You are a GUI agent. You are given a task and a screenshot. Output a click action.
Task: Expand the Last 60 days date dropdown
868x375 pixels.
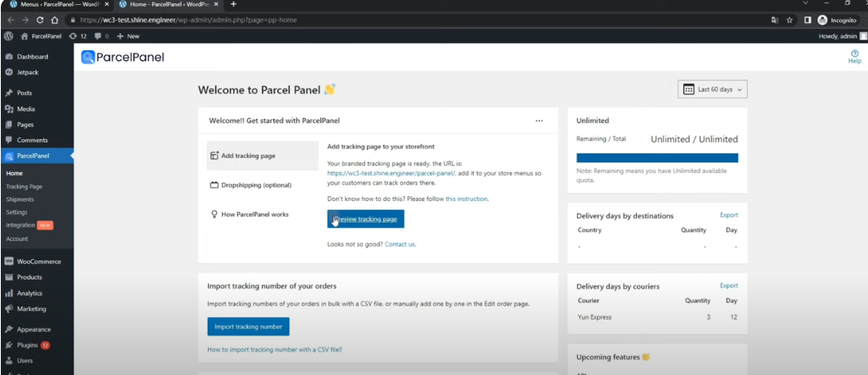[x=712, y=89]
